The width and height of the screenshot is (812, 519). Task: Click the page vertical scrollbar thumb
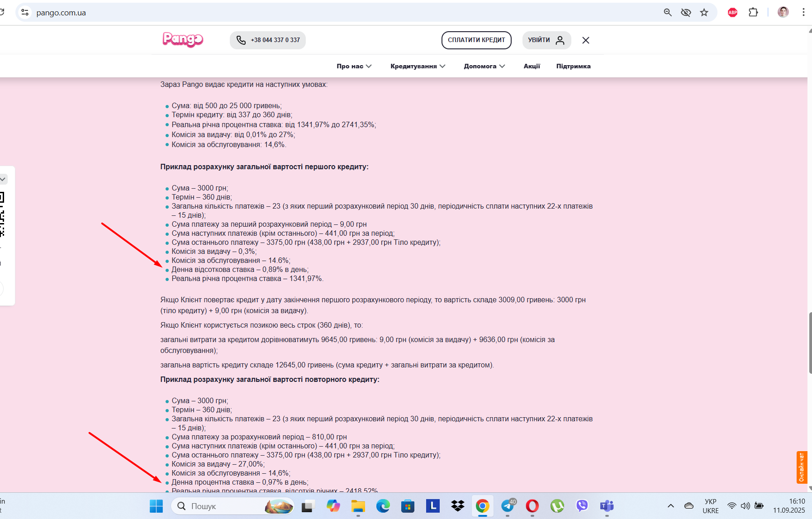coord(810,343)
